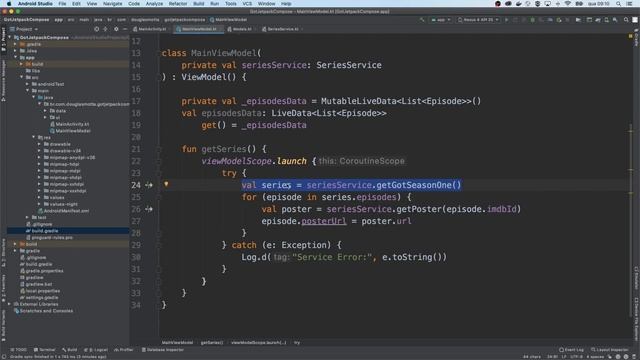Expand the test folder in tree
Screen dimensions: 640x360
[27, 218]
